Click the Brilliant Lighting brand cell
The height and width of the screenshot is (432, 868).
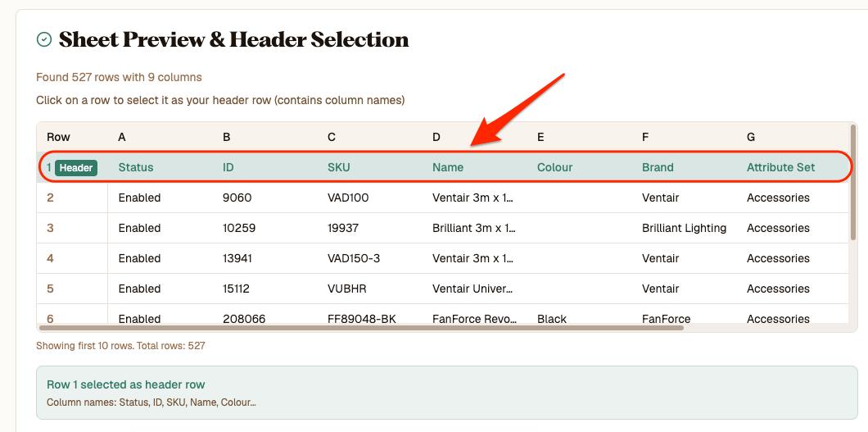click(685, 228)
